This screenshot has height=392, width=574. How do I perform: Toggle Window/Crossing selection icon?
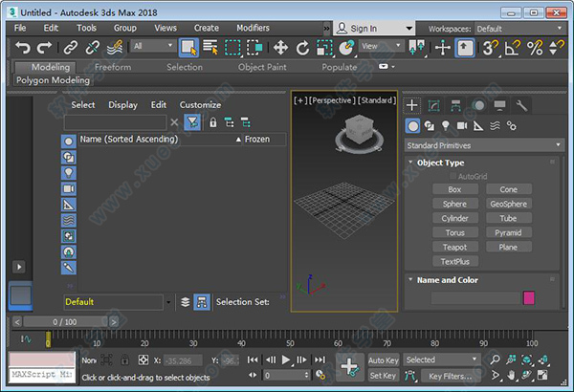click(254, 48)
